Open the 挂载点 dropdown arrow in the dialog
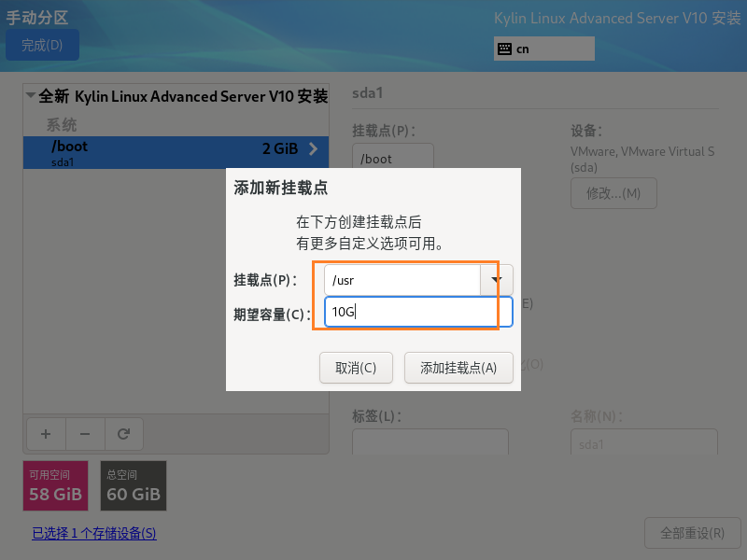This screenshot has width=747, height=560. click(496, 280)
